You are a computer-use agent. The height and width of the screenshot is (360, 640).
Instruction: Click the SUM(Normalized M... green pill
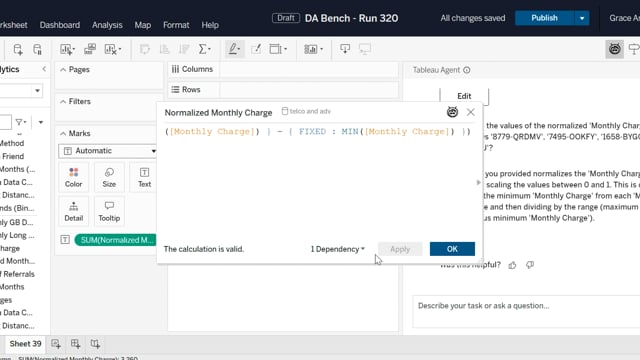tap(116, 240)
